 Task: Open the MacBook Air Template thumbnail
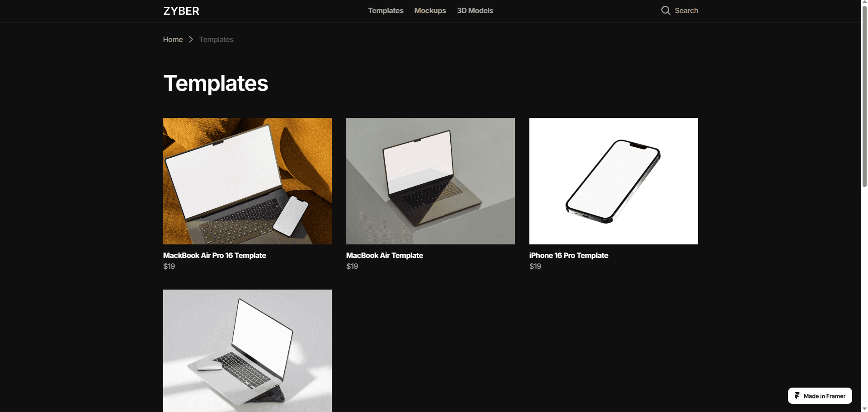click(430, 181)
